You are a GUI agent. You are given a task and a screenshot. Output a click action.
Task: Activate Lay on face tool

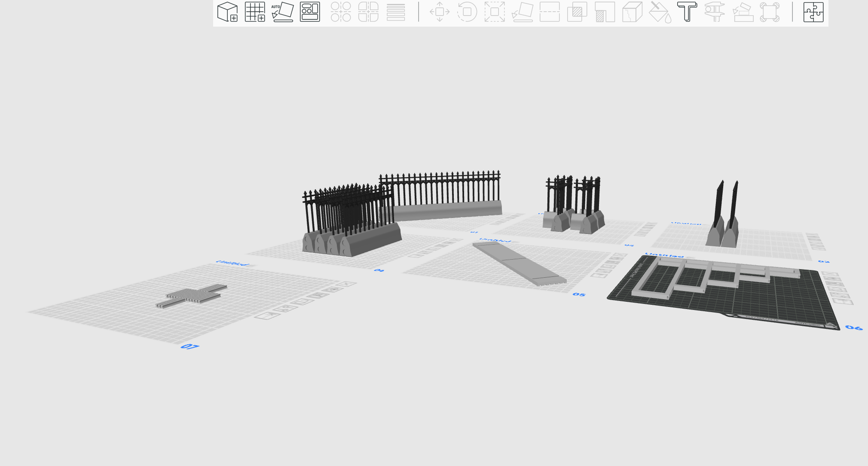click(x=522, y=12)
